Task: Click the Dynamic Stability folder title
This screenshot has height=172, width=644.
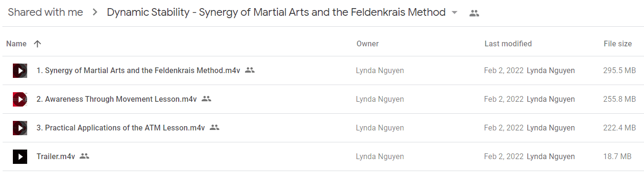Action: click(x=276, y=13)
